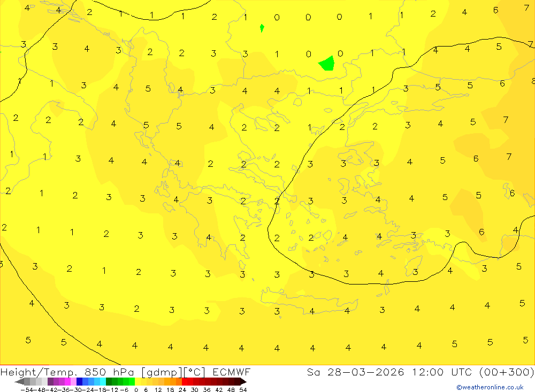This screenshot has height=392, width=535.
Task: Click the '12' legend scale label
Action: [158, 390]
